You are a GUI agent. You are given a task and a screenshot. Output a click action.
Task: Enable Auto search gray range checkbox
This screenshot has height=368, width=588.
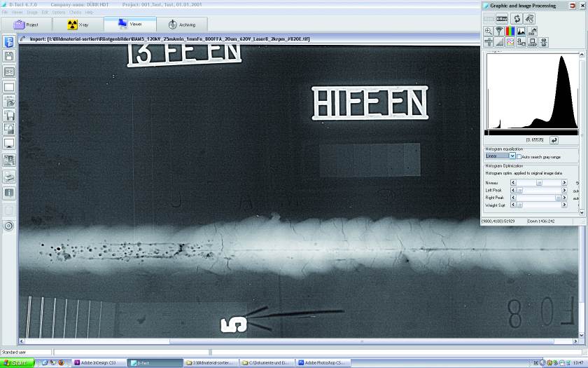click(x=519, y=156)
